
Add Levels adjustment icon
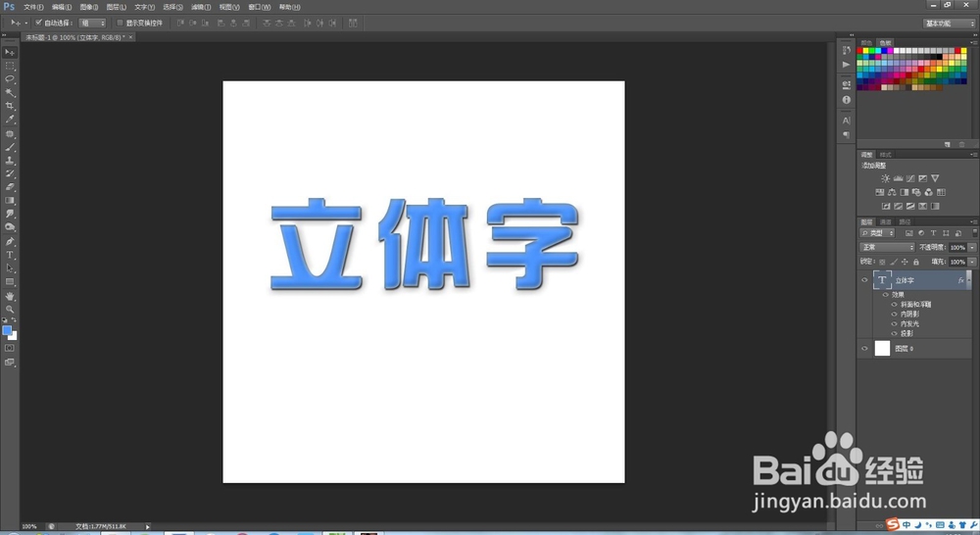pos(898,178)
